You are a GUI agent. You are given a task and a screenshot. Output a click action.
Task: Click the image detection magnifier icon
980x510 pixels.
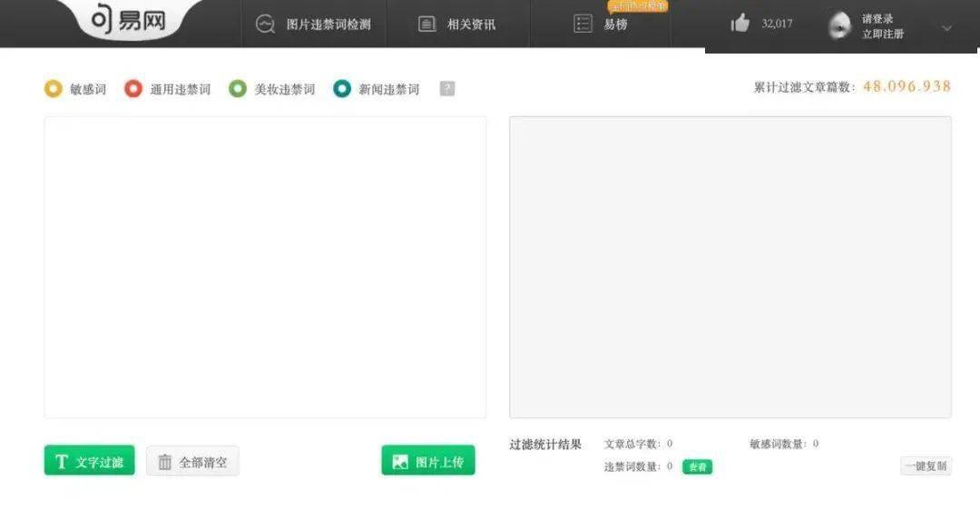click(x=265, y=25)
